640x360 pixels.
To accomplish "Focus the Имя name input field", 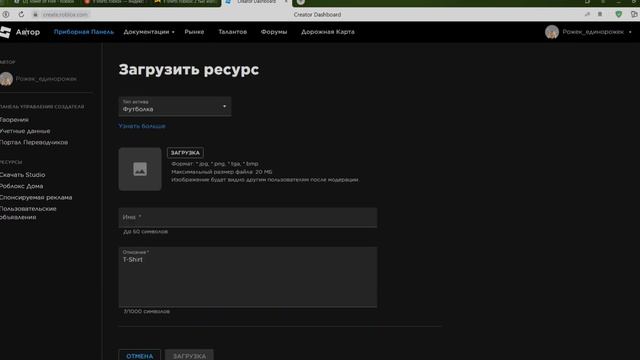I will [x=248, y=218].
